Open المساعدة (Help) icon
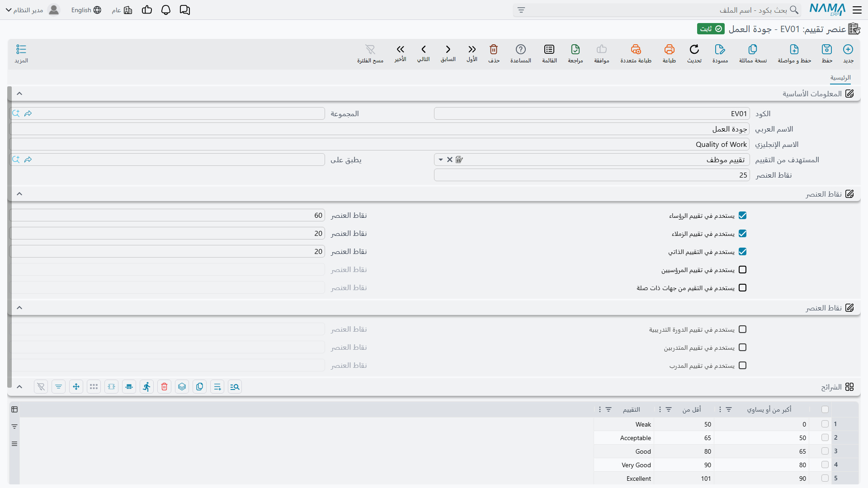Image resolution: width=868 pixels, height=488 pixels. [521, 49]
